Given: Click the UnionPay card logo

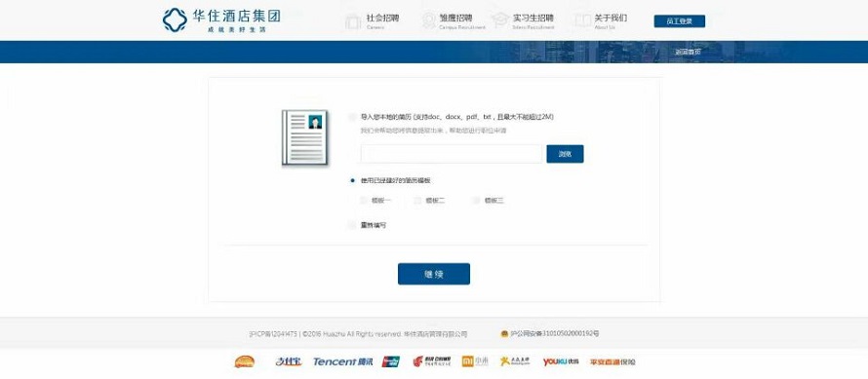Looking at the screenshot, I should (x=391, y=361).
